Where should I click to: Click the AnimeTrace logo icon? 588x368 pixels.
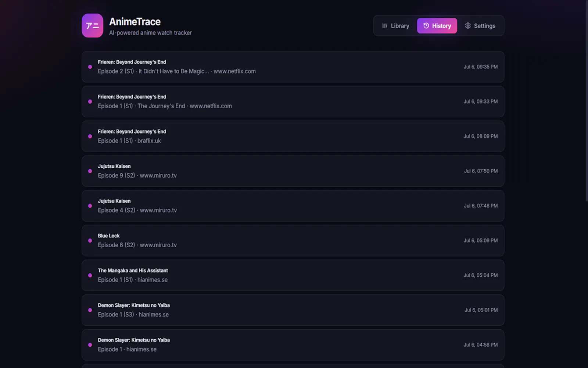(x=92, y=25)
